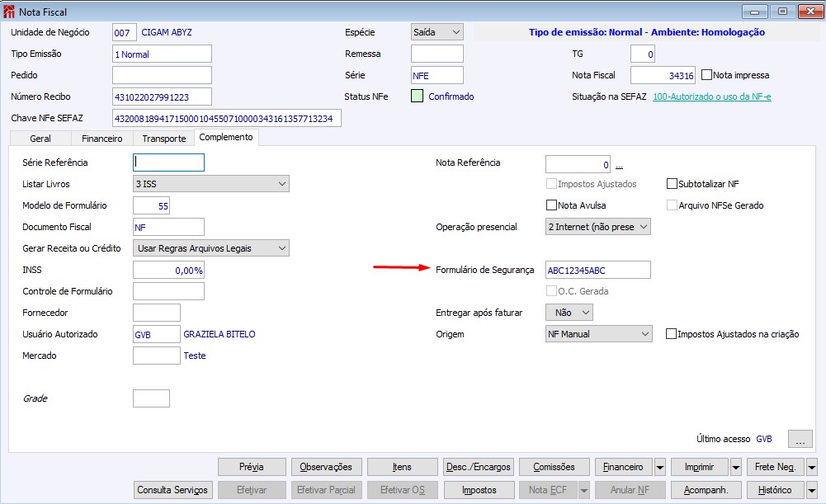
Task: Click the Formulário de Segurança field
Action: (x=598, y=270)
